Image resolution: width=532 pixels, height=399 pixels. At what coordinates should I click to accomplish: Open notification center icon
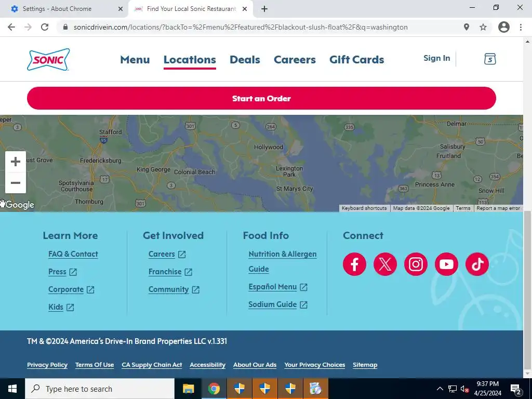point(515,389)
